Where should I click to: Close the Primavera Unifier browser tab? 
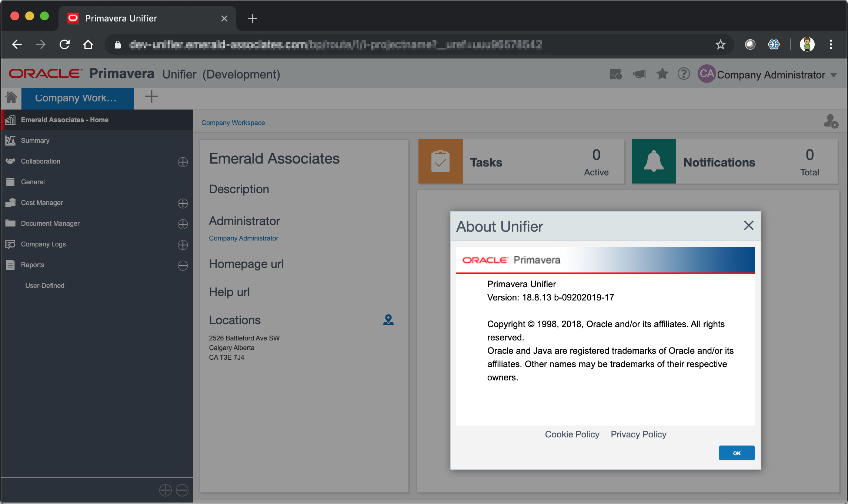click(224, 19)
